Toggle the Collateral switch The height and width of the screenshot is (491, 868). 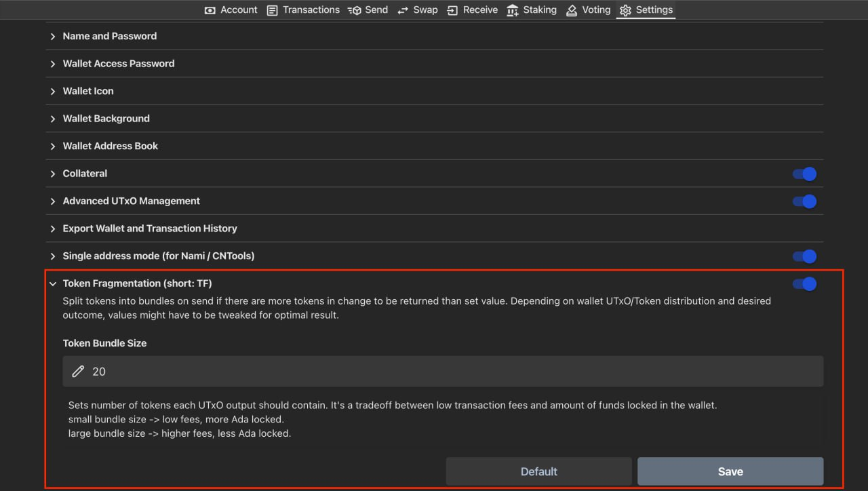[804, 174]
